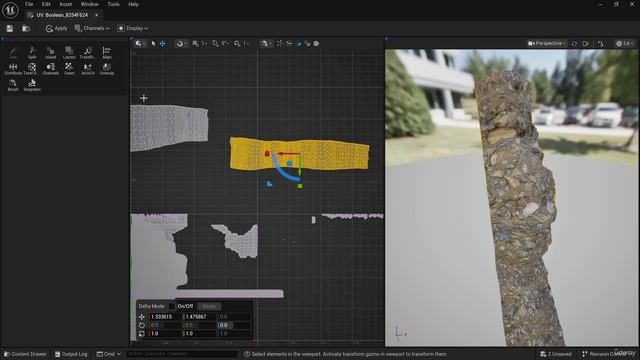Click the Unreal Engine logo icon
Viewport: 640px width, 360px height.
10,10
